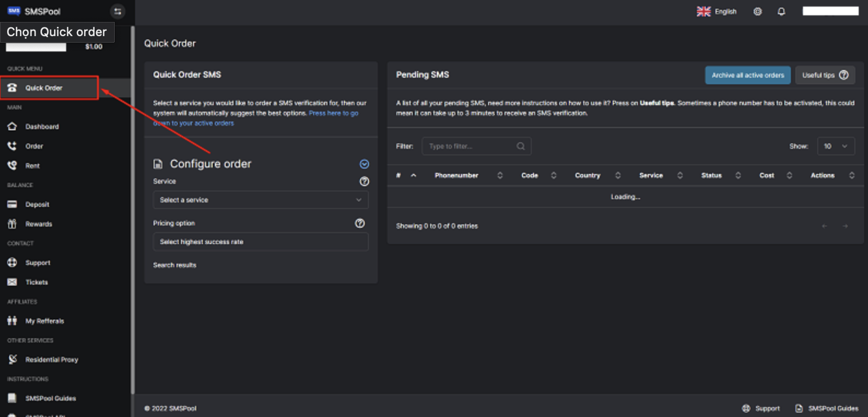Click the Service help question icon
This screenshot has width=868, height=417.
364,182
